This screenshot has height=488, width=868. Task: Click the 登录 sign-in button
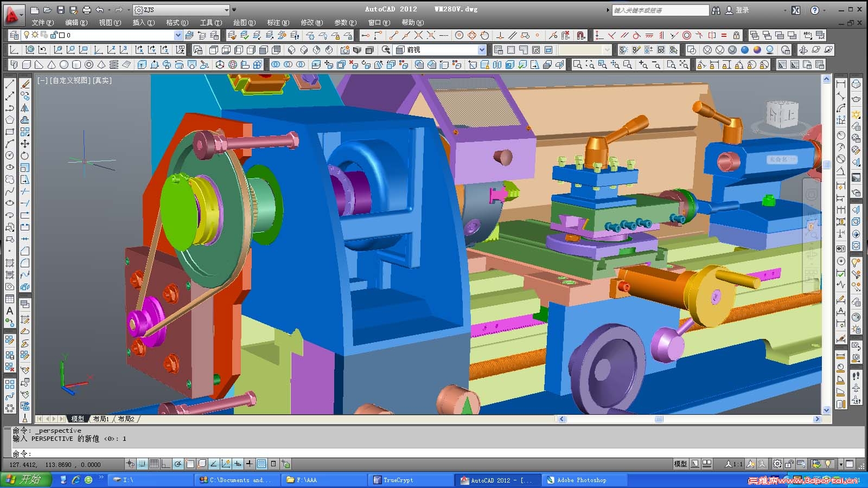742,10
